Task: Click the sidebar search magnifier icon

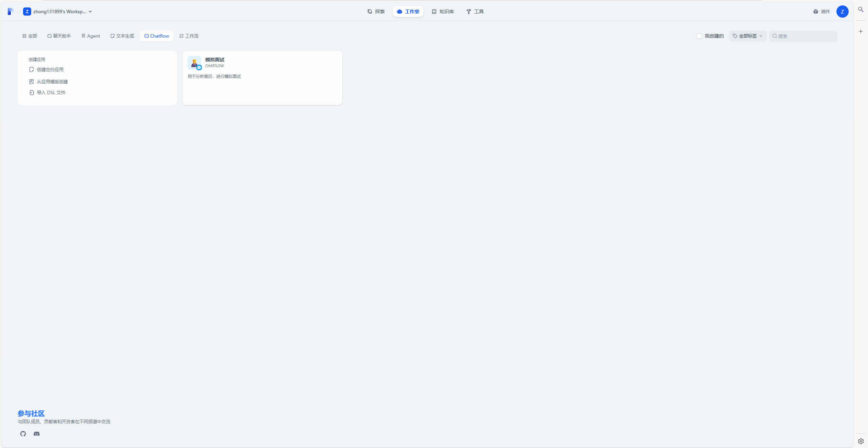Action: [x=861, y=9]
